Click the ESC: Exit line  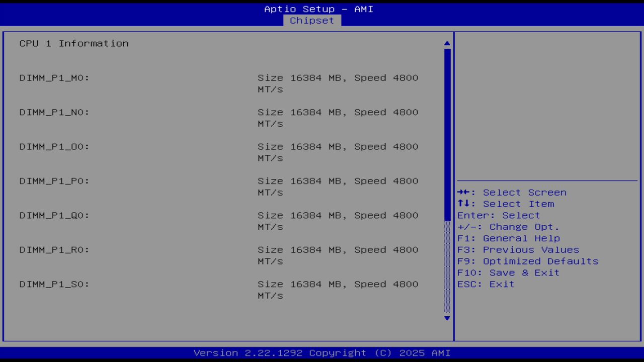point(486,285)
